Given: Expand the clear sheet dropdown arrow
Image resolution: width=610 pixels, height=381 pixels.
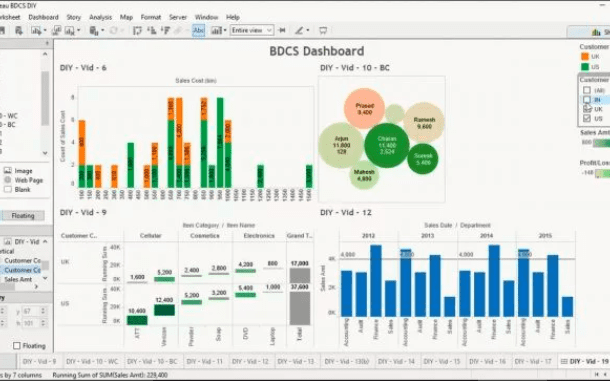Looking at the screenshot, I should coord(79,30).
